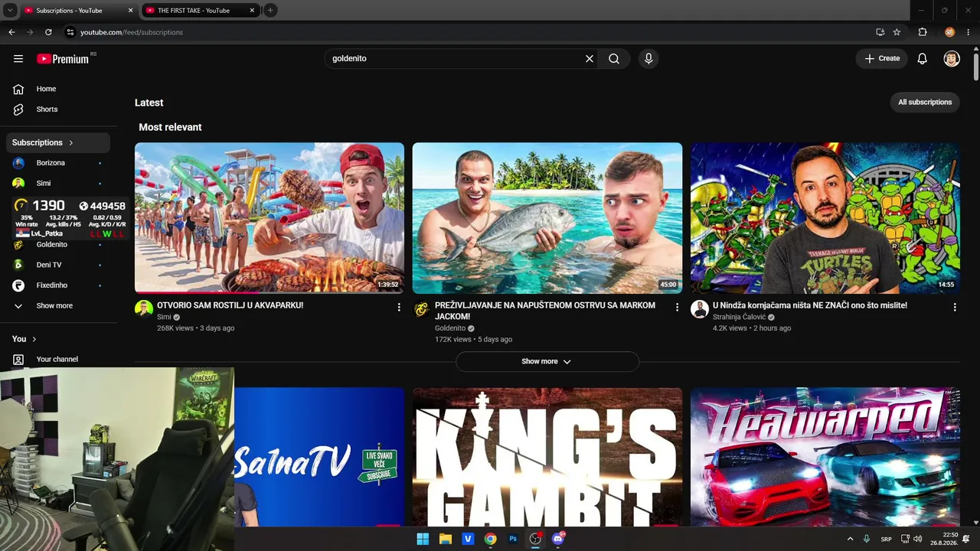Image resolution: width=980 pixels, height=551 pixels.
Task: Go to YouTube Premium home logo
Action: 63,59
